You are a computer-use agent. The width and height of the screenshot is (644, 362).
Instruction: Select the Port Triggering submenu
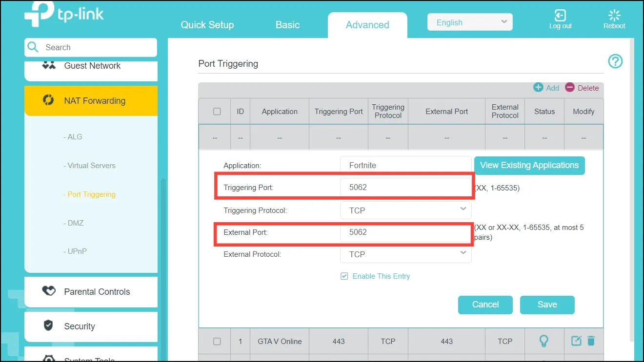pyautogui.click(x=89, y=194)
